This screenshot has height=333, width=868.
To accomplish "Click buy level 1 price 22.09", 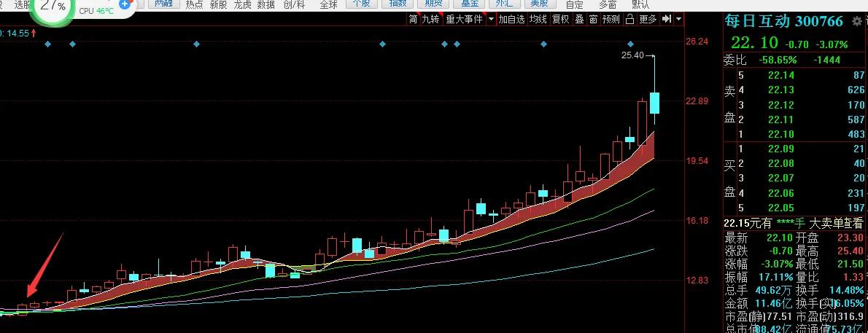I will click(x=780, y=148).
